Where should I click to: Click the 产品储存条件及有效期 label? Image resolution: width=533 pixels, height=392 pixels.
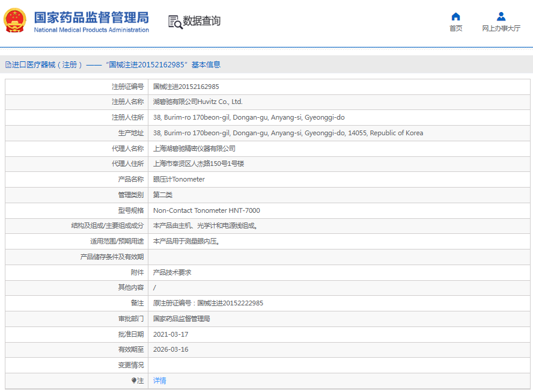click(112, 257)
